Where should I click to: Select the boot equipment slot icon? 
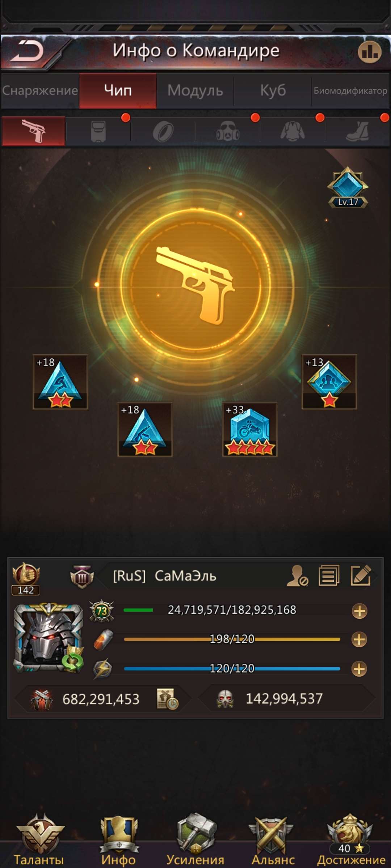click(357, 131)
